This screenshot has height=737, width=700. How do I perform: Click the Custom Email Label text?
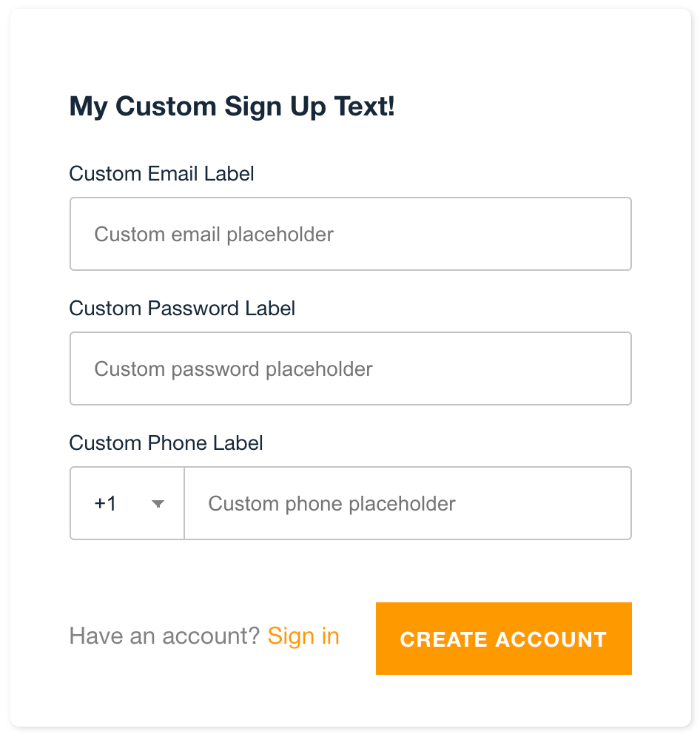[161, 174]
